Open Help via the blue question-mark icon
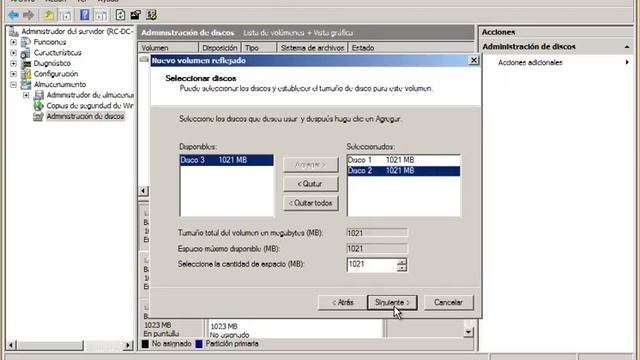This screenshot has height=360, width=640. point(84,16)
